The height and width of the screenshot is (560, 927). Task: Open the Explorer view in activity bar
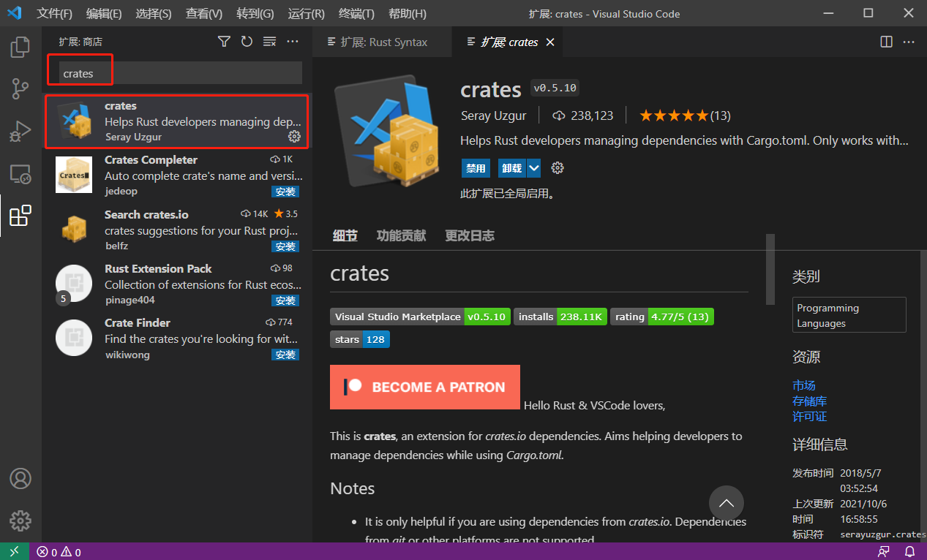click(x=20, y=48)
